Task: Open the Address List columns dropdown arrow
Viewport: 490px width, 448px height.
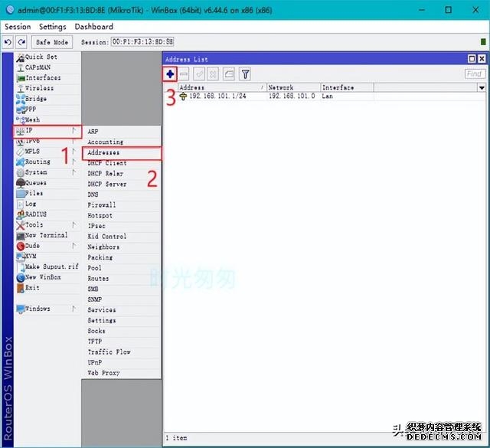Action: [482, 88]
